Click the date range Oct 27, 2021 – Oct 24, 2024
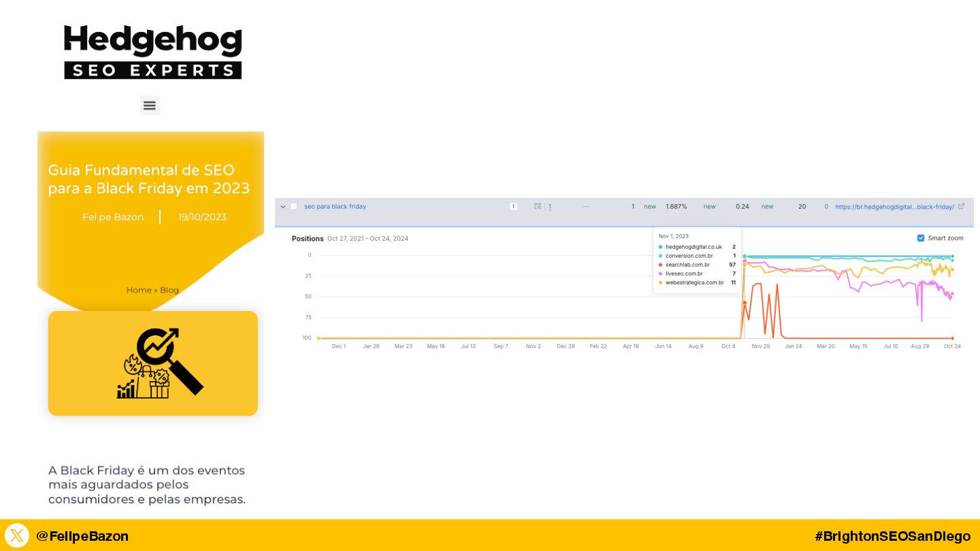This screenshot has width=980, height=551. click(x=367, y=239)
